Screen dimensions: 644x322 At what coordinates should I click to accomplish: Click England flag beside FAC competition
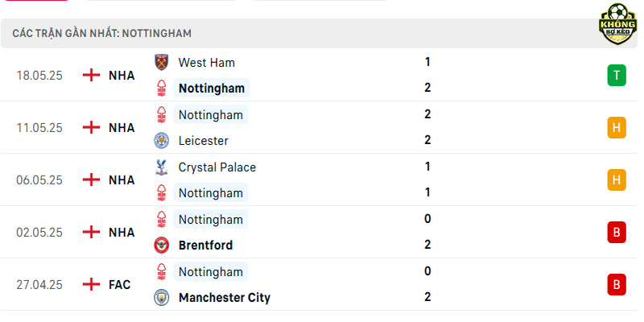[x=91, y=284]
